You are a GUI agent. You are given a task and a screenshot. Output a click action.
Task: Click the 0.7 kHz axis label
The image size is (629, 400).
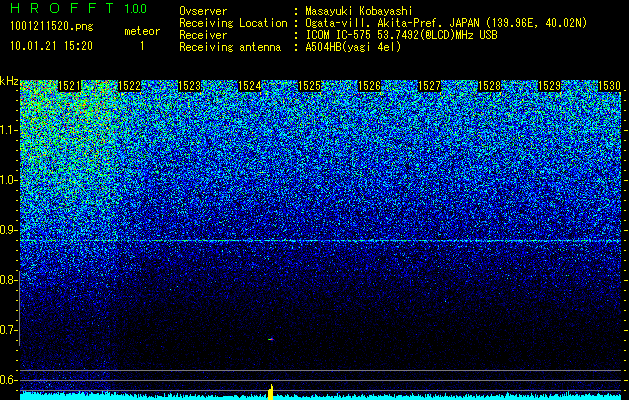(7, 330)
